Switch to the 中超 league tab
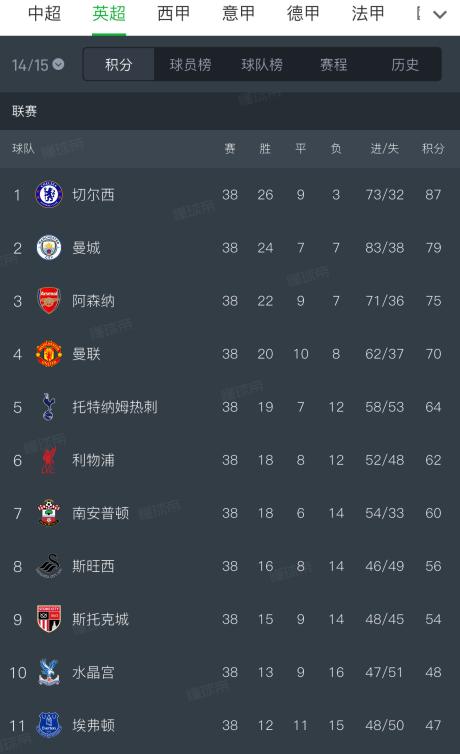 click(44, 14)
